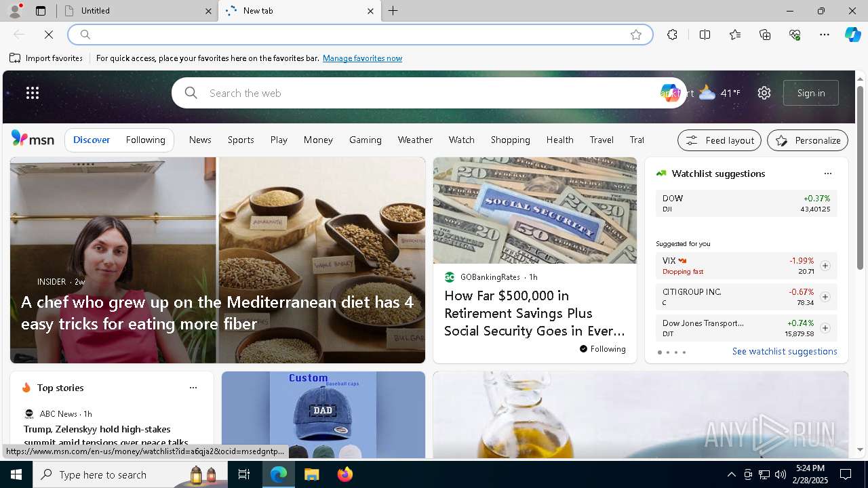Read How Far $500,000 in Retirement article
This screenshot has height=488, width=868.
[x=534, y=313]
